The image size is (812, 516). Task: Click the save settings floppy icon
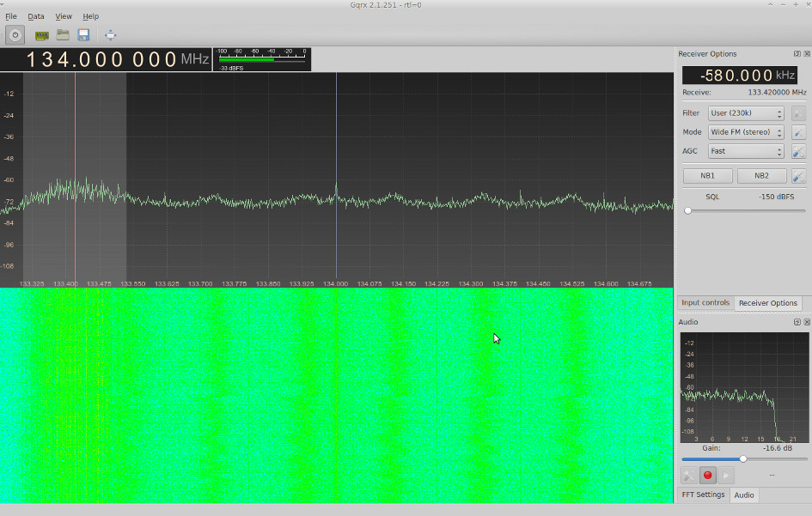point(83,35)
